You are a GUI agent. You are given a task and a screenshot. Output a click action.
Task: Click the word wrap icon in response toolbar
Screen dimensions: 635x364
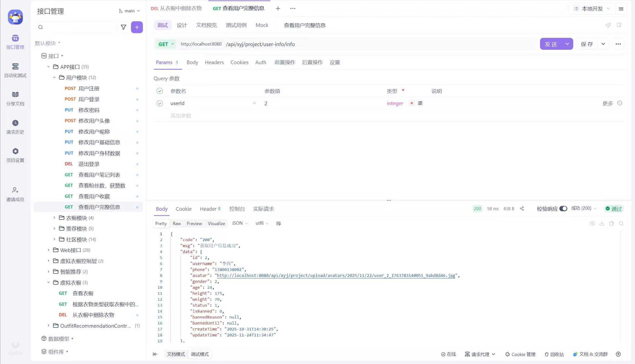278,224
